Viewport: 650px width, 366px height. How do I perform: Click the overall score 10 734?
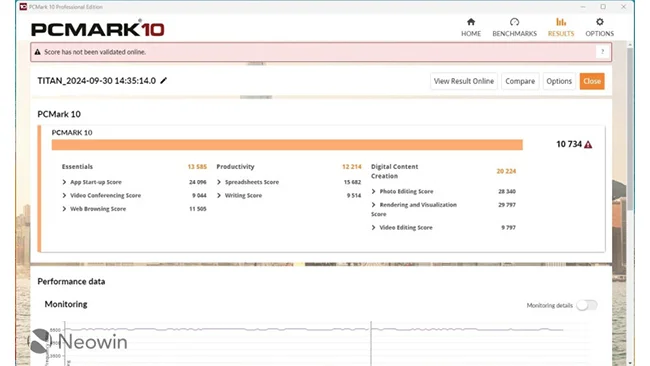point(569,144)
